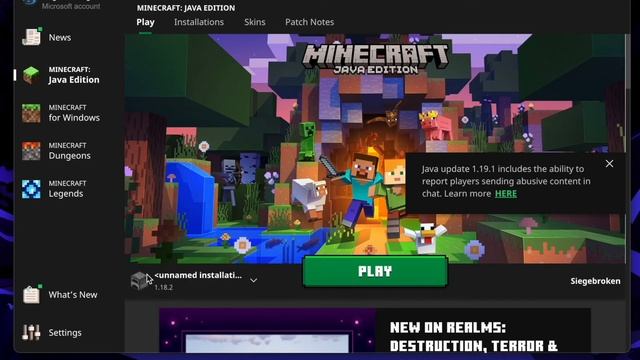
Task: Click the What's New label
Action: click(73, 295)
